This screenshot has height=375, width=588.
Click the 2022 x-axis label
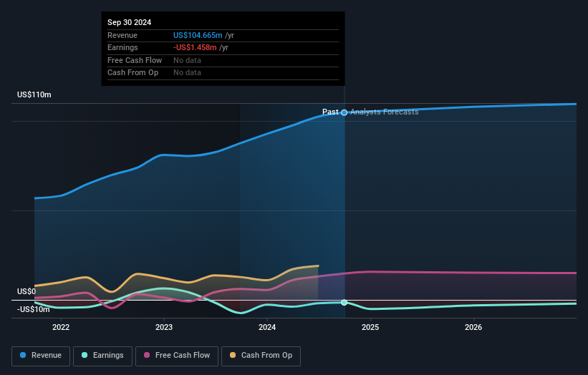tap(61, 327)
